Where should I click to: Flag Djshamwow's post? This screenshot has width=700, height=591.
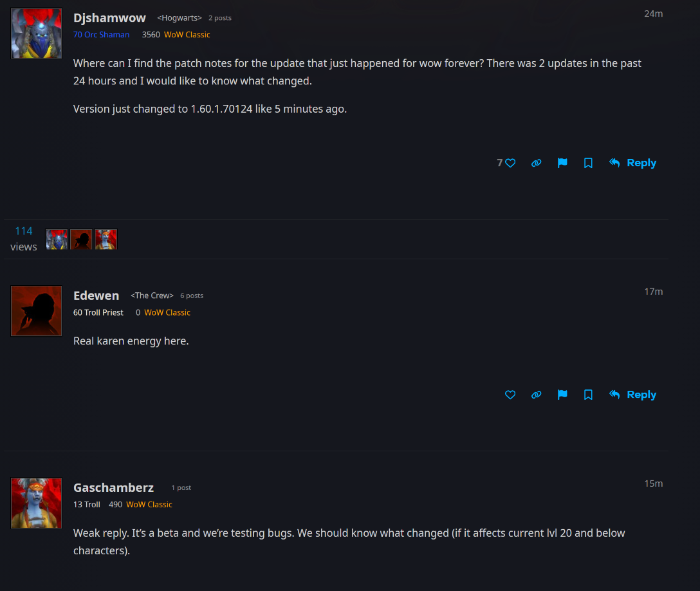[x=562, y=163]
